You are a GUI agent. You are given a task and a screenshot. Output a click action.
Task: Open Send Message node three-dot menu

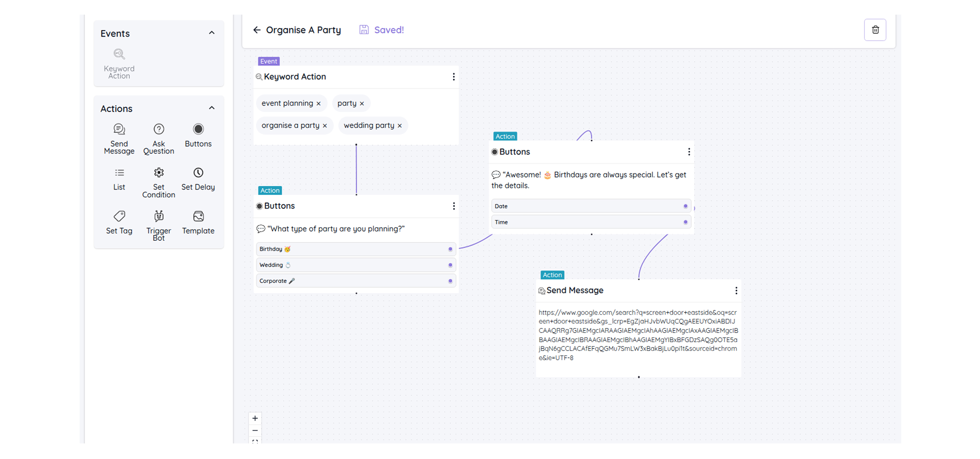[736, 291]
